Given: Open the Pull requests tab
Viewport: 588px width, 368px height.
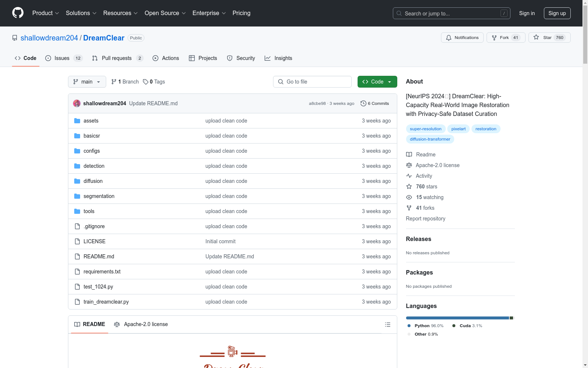Looking at the screenshot, I should [118, 58].
